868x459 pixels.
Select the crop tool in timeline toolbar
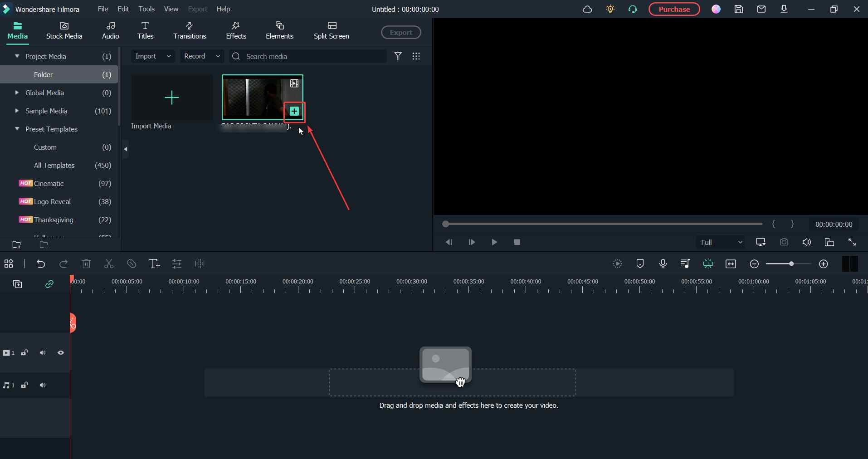(132, 264)
